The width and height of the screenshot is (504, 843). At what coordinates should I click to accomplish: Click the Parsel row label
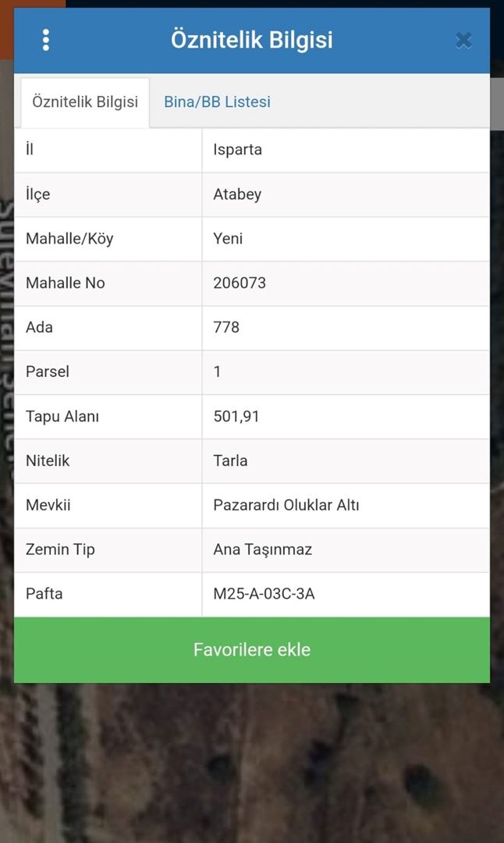coord(48,372)
